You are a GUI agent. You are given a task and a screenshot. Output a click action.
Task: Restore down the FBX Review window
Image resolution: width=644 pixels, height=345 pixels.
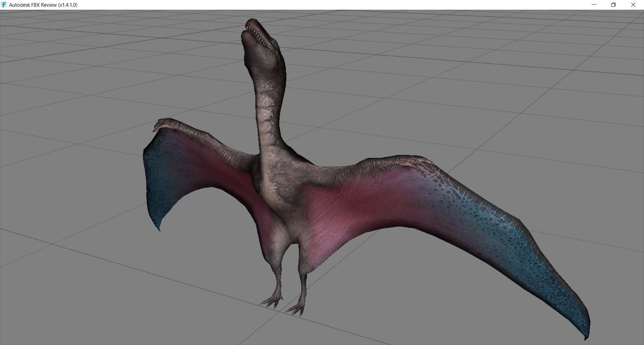(x=613, y=5)
